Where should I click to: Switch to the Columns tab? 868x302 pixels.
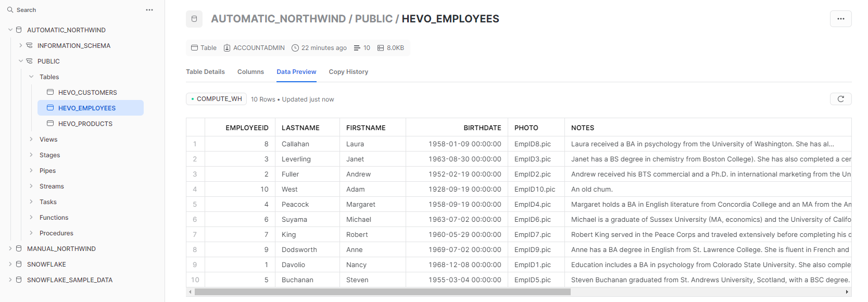pos(250,72)
